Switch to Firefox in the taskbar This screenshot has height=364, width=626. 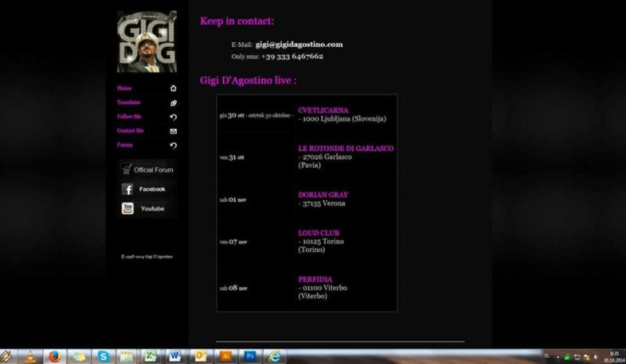coord(55,357)
